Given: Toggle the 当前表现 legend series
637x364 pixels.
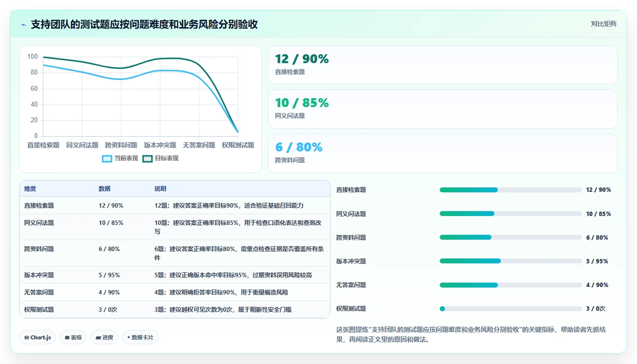Looking at the screenshot, I should click(x=120, y=158).
